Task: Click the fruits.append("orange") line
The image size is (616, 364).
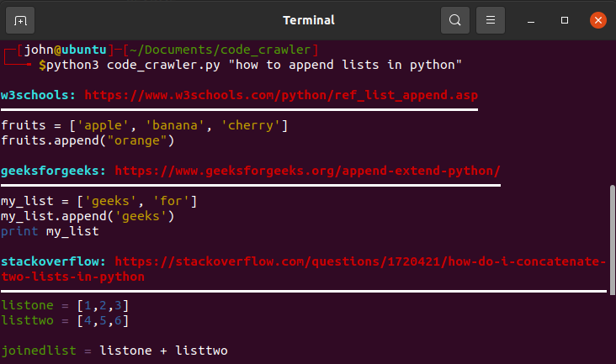Action: pyautogui.click(x=88, y=140)
